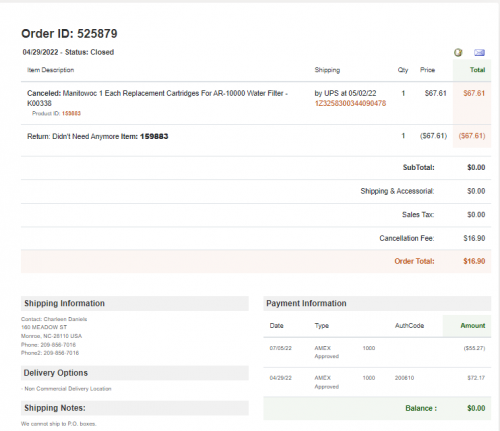Screen dimensions: 500x431
Task: Click the Amount column header in payments
Action: 473,326
